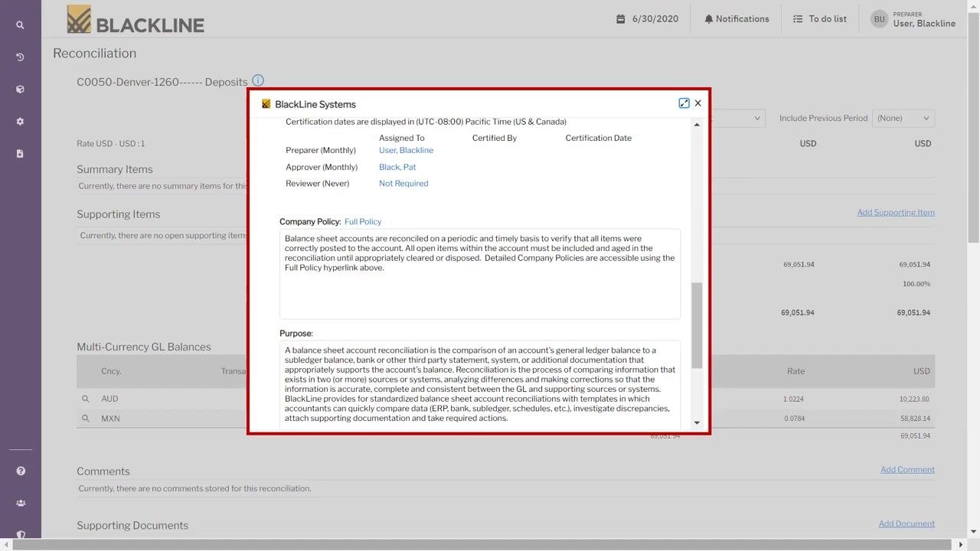Click the Not Required reviewer link
The height and width of the screenshot is (551, 980).
click(403, 184)
